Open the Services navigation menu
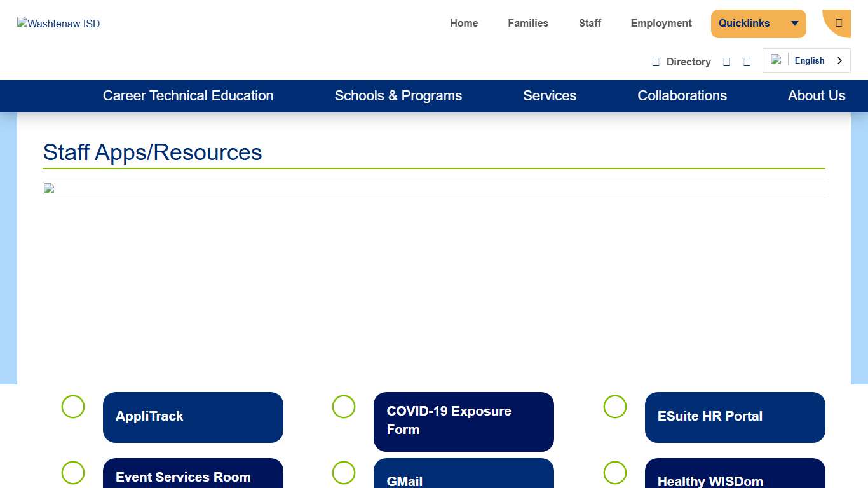This screenshot has height=488, width=868. [x=550, y=96]
